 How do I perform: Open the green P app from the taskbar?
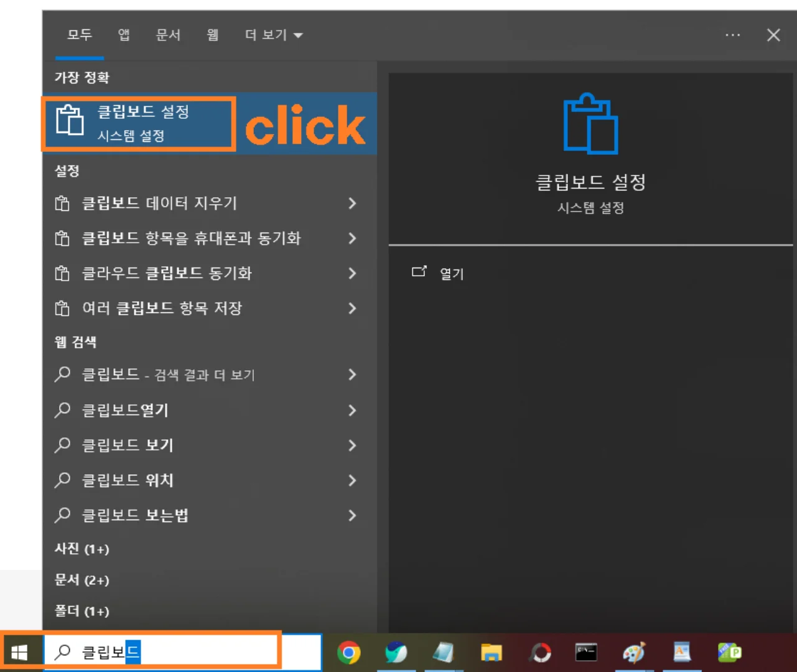click(x=730, y=652)
